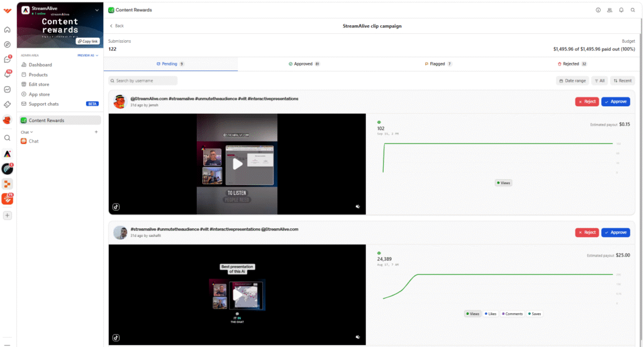
Task: Click TikTok icon on sashafit's video
Action: pos(116,338)
